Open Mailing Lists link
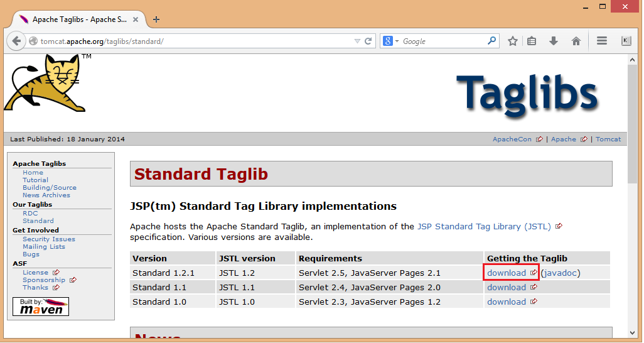This screenshot has height=343, width=644. pos(44,247)
